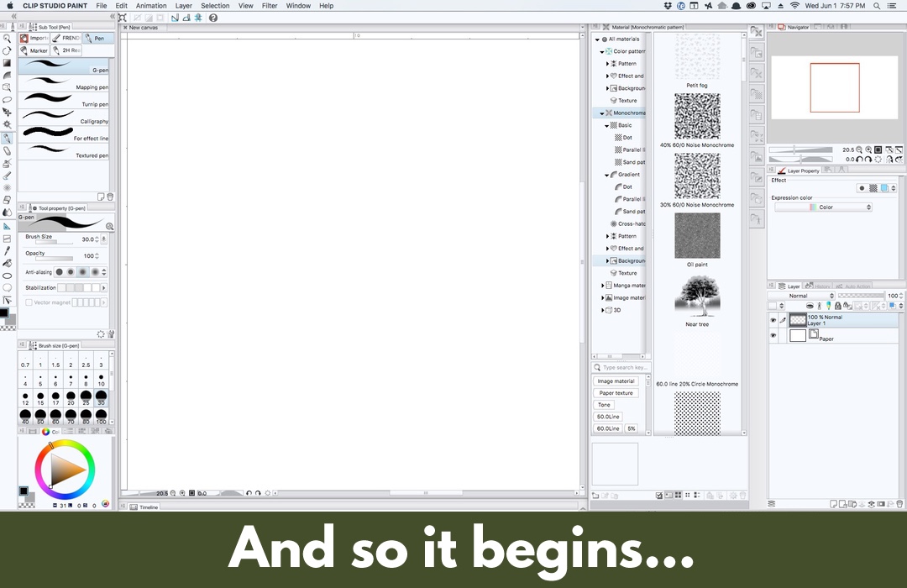Select the Move layer tool
Image resolution: width=907 pixels, height=588 pixels.
point(7,113)
